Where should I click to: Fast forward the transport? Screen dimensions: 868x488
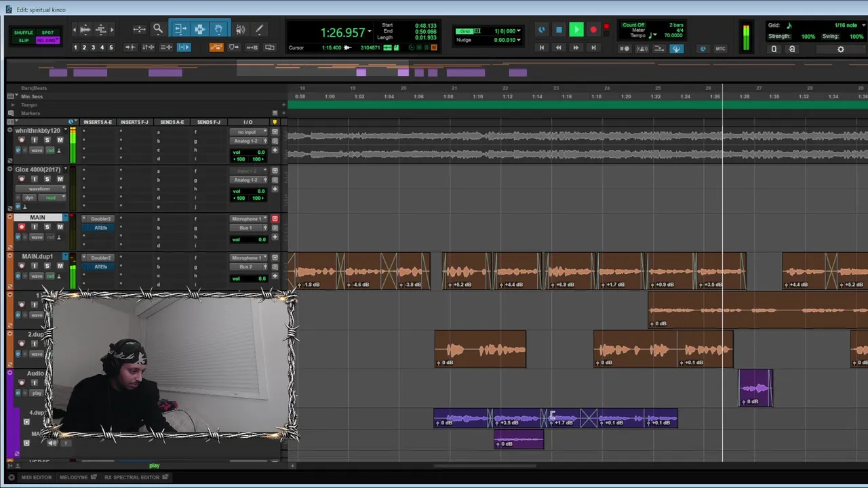[x=576, y=48]
